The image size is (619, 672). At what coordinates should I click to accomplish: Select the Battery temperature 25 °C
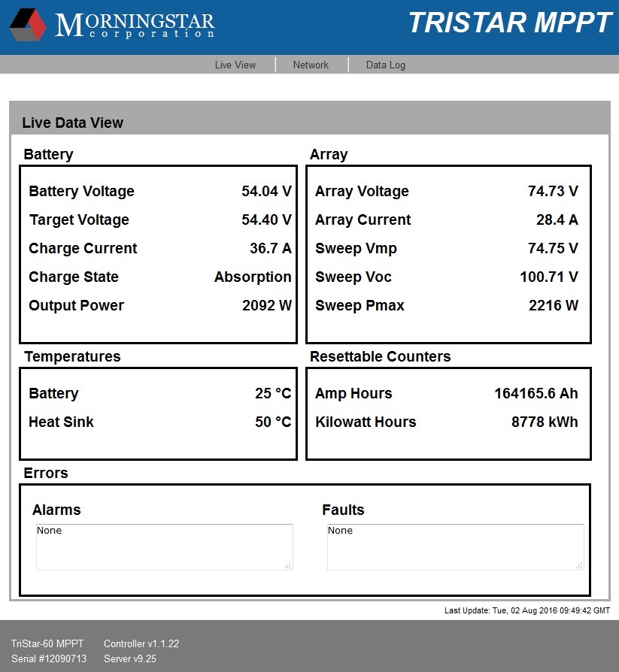click(273, 393)
